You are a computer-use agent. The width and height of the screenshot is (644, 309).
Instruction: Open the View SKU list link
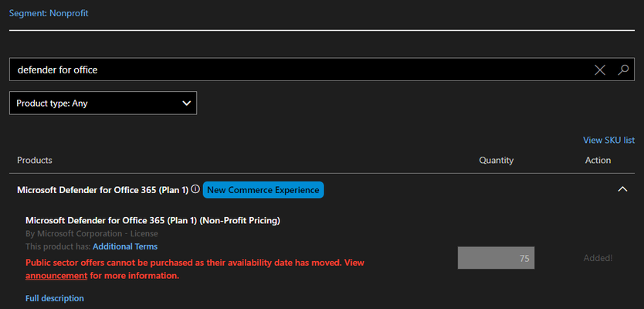pyautogui.click(x=608, y=140)
